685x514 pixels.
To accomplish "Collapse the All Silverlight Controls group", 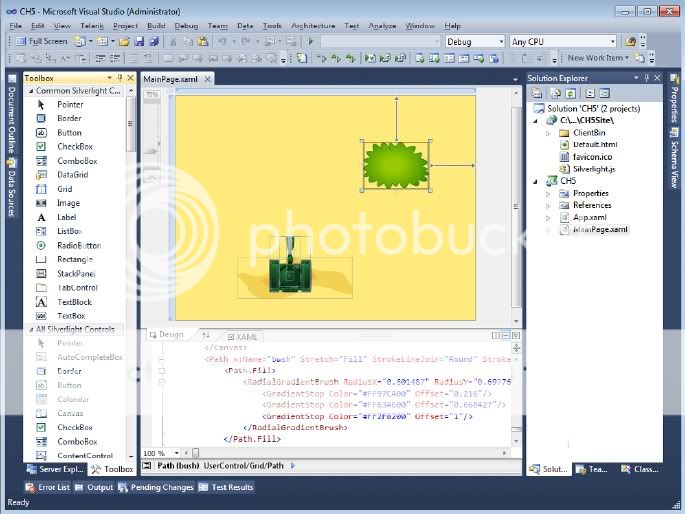I will pos(31,330).
